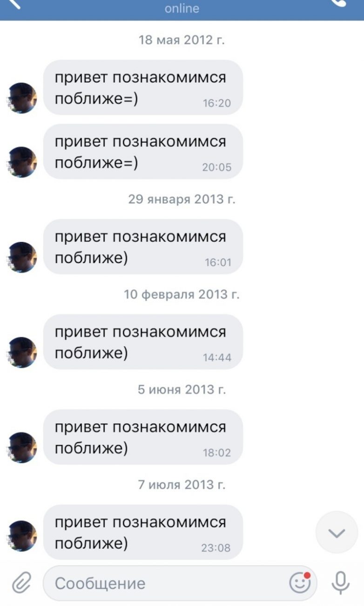Select the message sent at 18:02
Screen dimensions: 364x606
pos(143,437)
